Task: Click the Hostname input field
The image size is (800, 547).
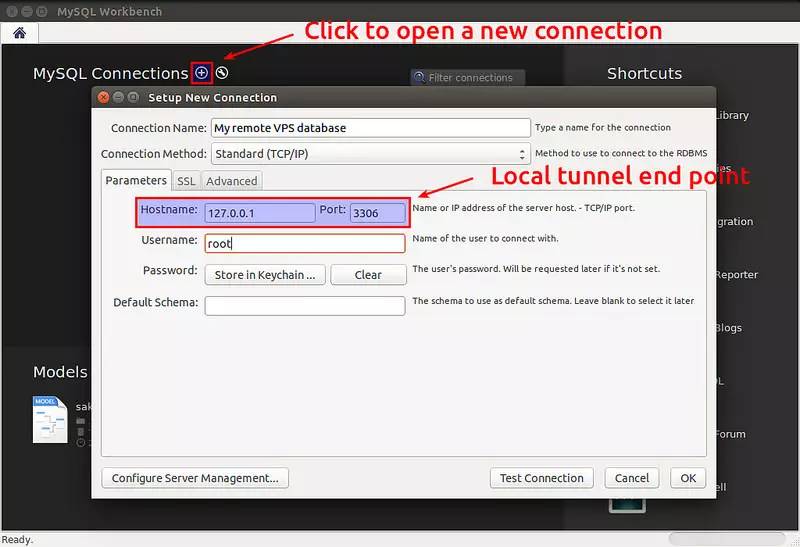Action: (260, 213)
